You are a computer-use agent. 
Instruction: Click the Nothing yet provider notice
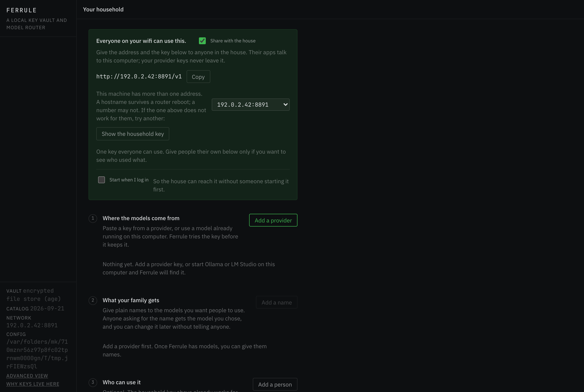tap(189, 268)
